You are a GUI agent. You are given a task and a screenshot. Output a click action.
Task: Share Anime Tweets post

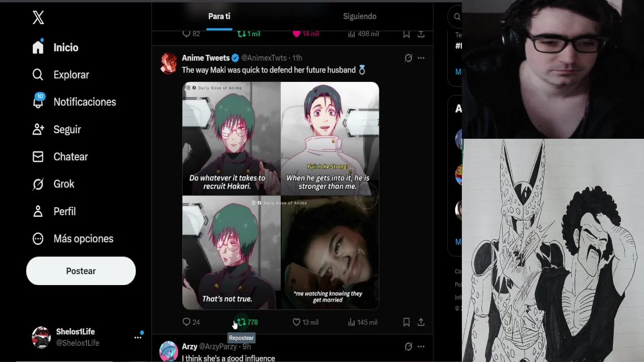point(421,322)
